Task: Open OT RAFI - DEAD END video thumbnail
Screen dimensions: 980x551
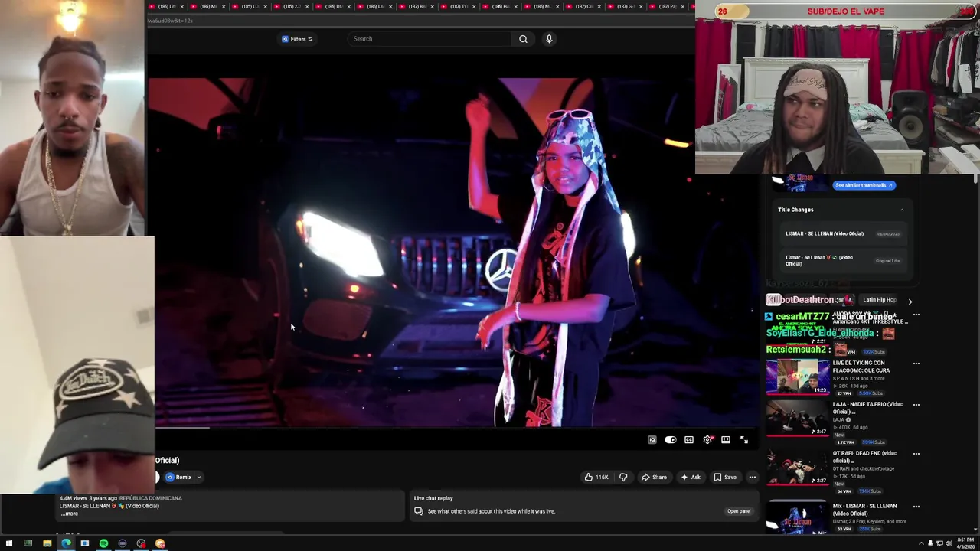Action: (x=797, y=468)
